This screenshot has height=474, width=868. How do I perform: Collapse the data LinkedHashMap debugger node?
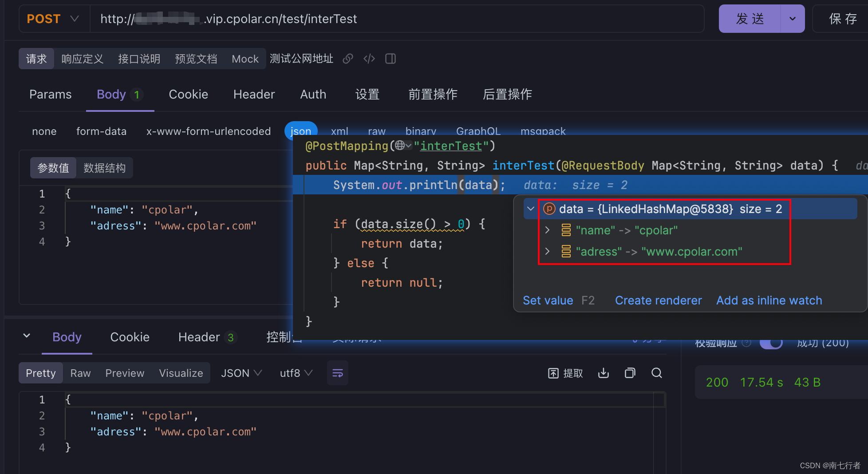[530, 209]
